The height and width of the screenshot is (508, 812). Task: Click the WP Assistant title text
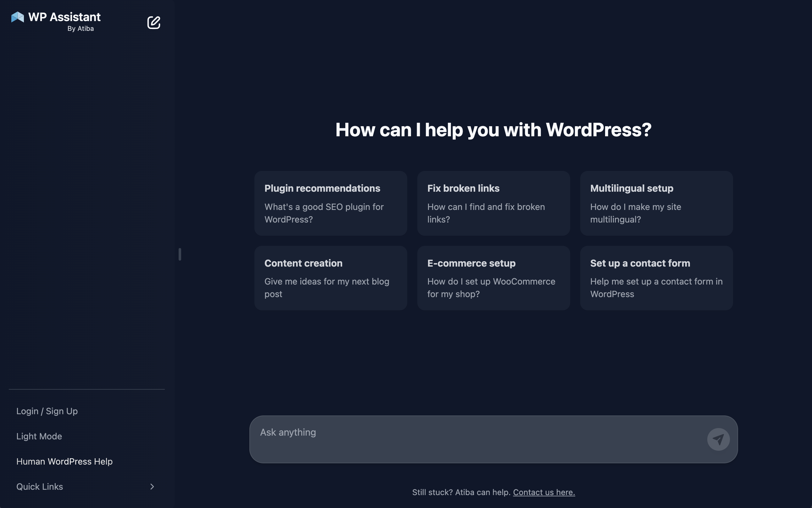(x=64, y=17)
